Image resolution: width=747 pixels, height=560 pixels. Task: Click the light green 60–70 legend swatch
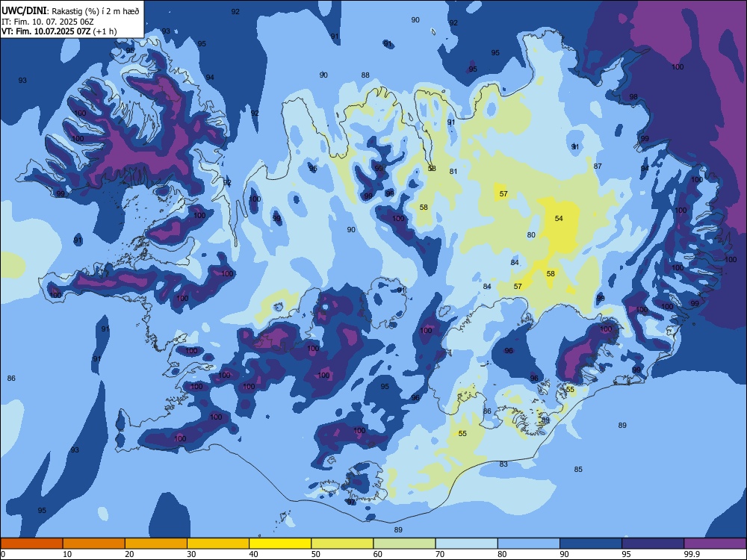pos(404,544)
